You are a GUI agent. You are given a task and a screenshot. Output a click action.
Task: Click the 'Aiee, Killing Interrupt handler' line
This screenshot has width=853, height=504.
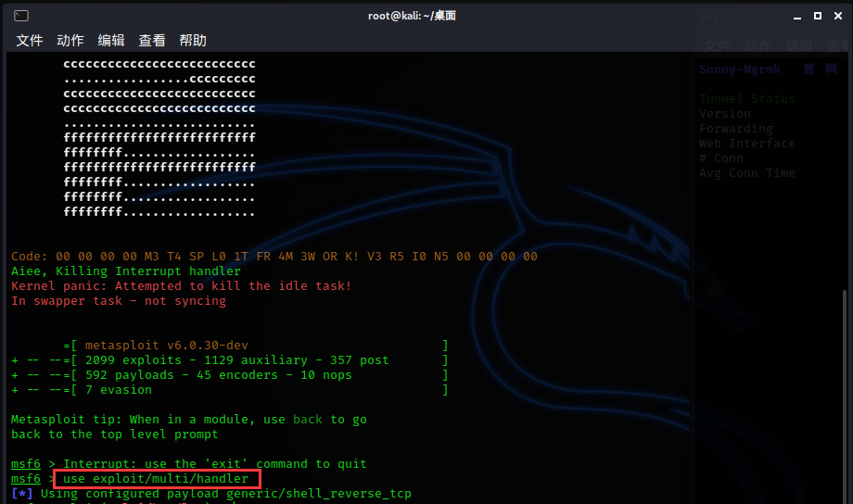coord(126,271)
